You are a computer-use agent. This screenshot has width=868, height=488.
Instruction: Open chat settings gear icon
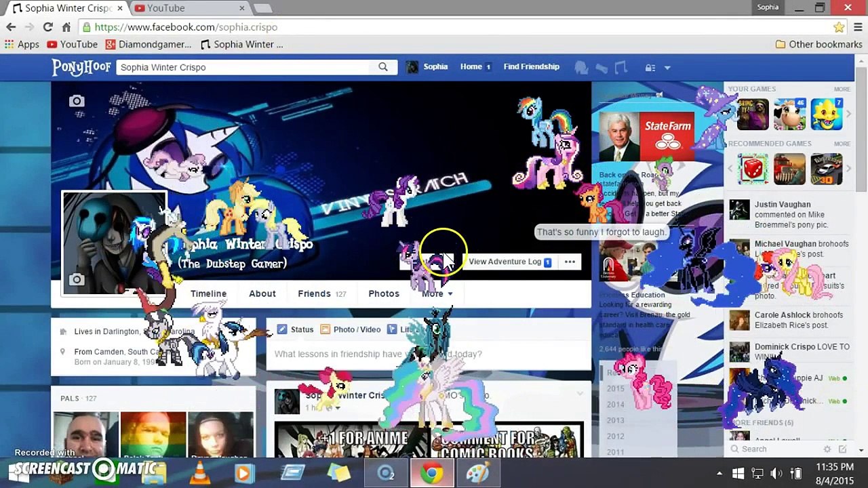[x=827, y=449]
